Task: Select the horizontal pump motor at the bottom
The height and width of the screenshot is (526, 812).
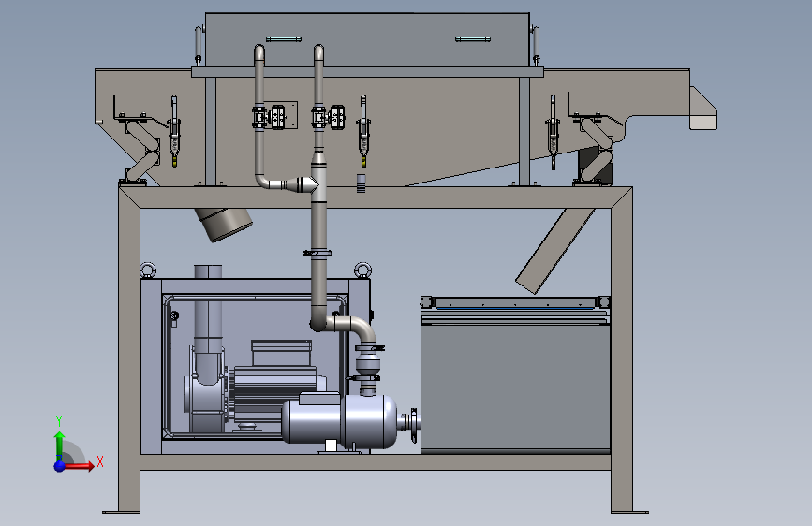Action: [339, 420]
